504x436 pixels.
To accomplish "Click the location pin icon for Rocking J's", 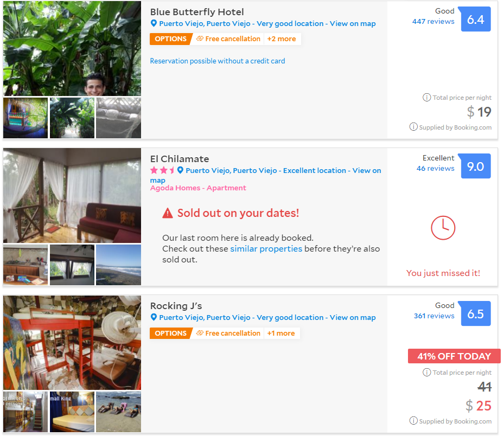I will coord(154,318).
